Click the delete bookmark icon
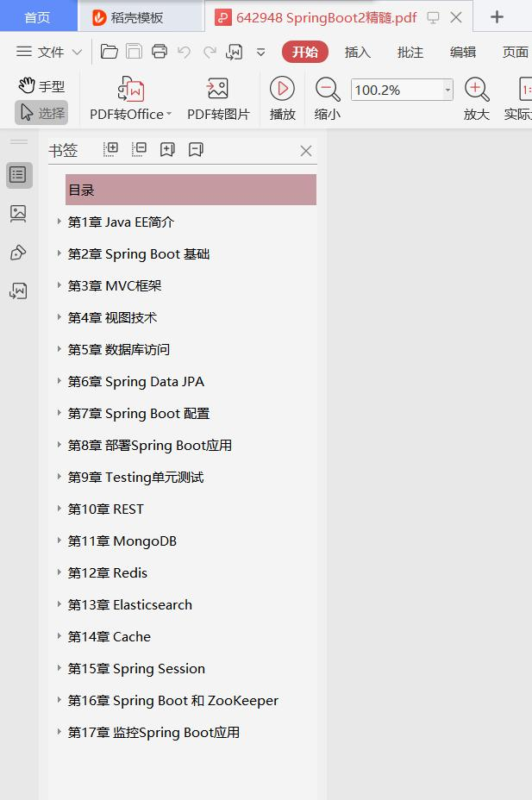Screen dimensions: 532x800 pyautogui.click(x=196, y=149)
